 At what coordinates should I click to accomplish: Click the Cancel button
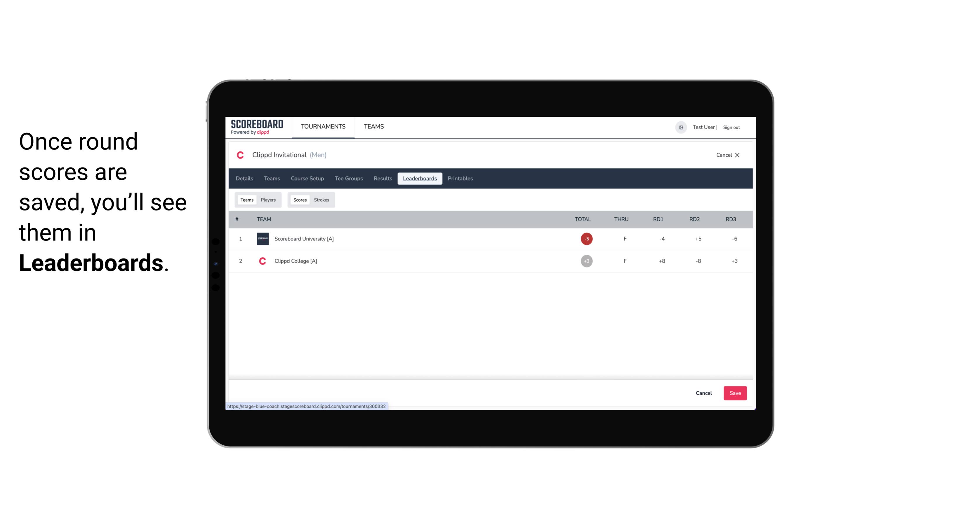(x=704, y=393)
